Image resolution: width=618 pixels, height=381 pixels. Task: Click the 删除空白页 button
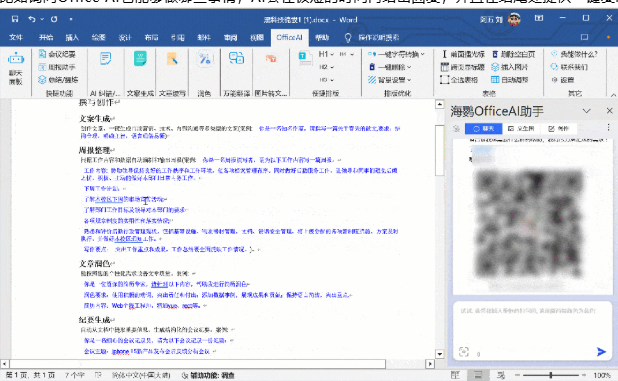coord(514,54)
